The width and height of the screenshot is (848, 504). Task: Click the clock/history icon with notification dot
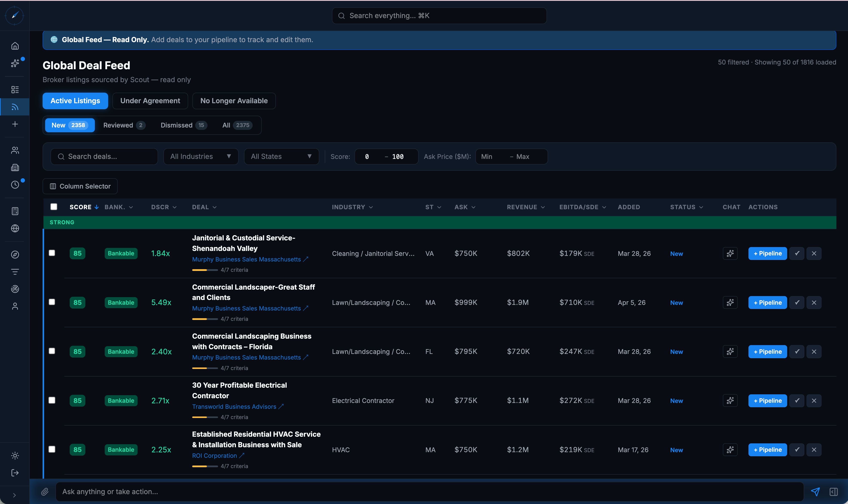(15, 184)
